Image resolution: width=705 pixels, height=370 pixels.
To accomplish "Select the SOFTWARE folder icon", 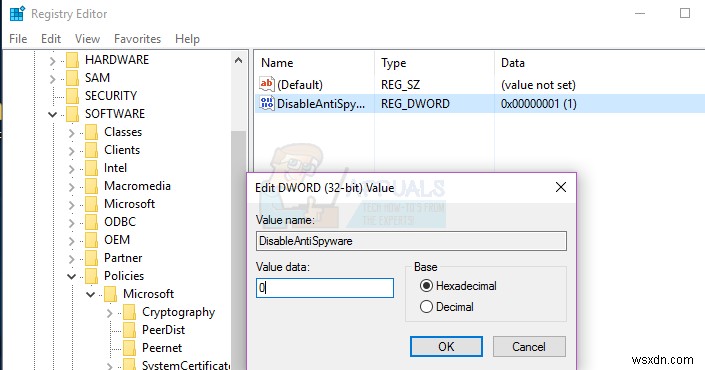I will pos(72,114).
